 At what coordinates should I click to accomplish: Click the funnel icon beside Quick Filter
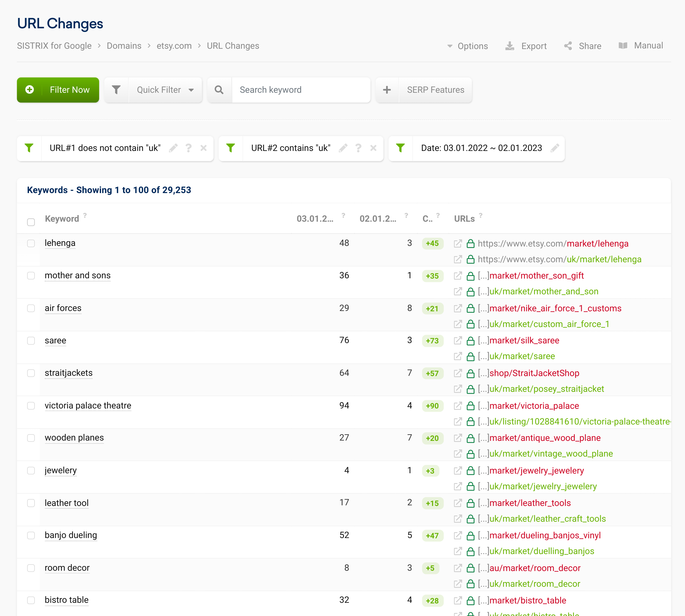(116, 90)
